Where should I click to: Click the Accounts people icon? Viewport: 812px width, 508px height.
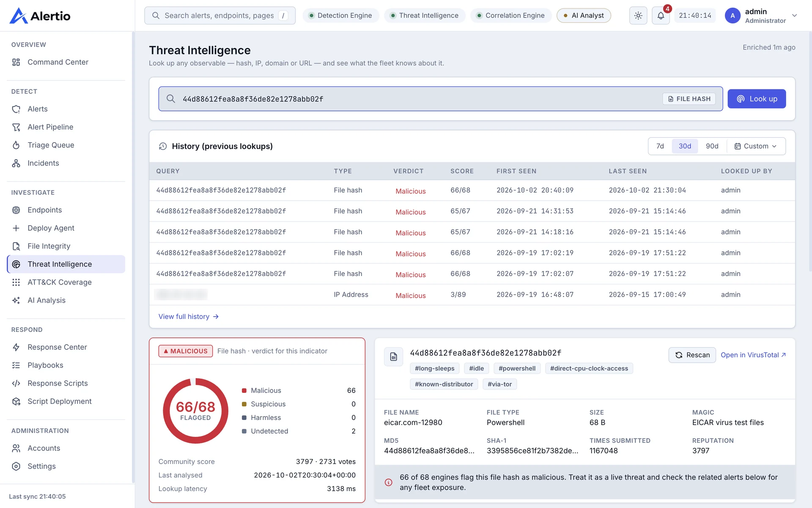[x=16, y=448]
